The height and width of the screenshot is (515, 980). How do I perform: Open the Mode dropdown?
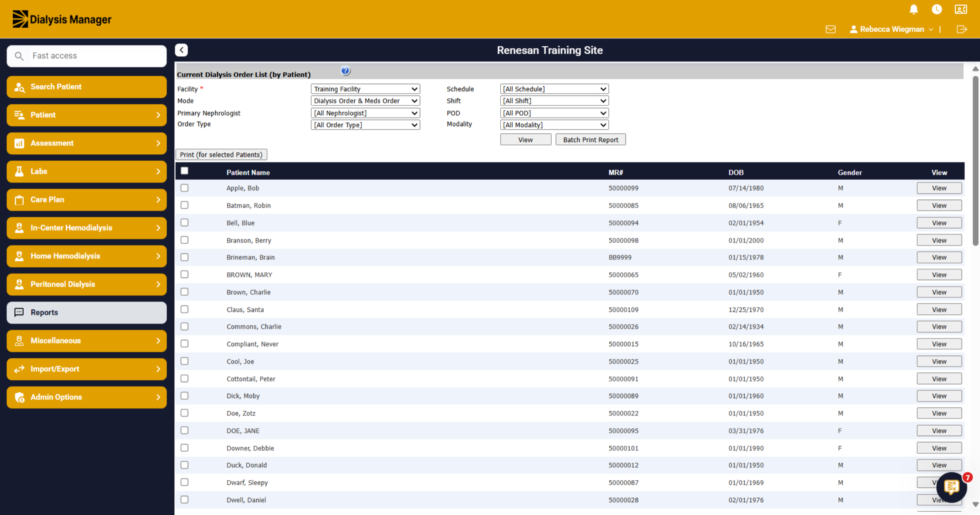coord(365,101)
